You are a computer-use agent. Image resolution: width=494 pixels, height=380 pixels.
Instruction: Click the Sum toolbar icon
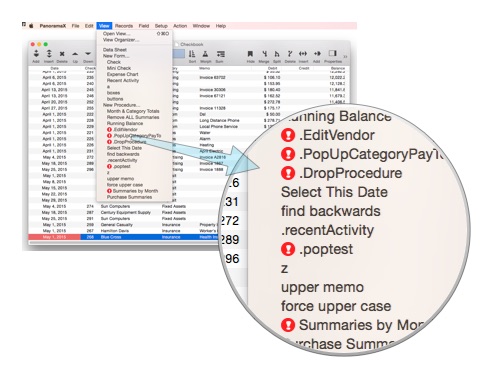pos(220,54)
